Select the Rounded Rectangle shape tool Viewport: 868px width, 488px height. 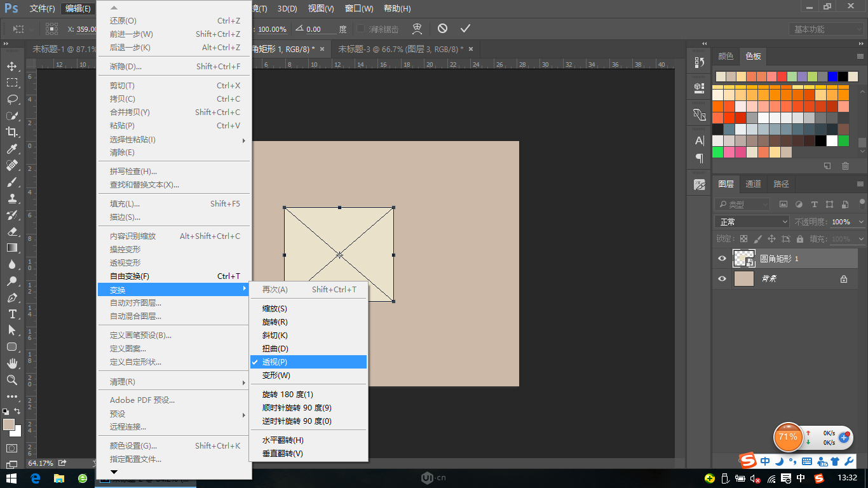click(12, 347)
